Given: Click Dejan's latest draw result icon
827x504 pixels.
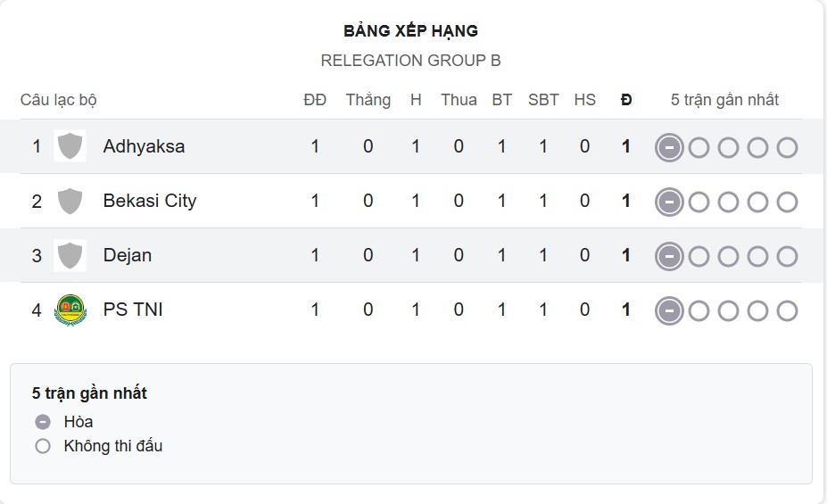Looking at the screenshot, I should [x=669, y=257].
